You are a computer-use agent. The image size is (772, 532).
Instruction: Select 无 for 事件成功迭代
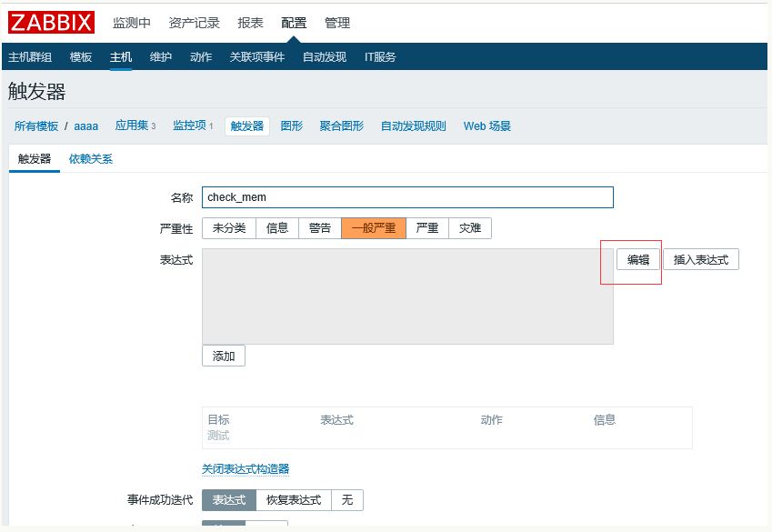pos(347,500)
